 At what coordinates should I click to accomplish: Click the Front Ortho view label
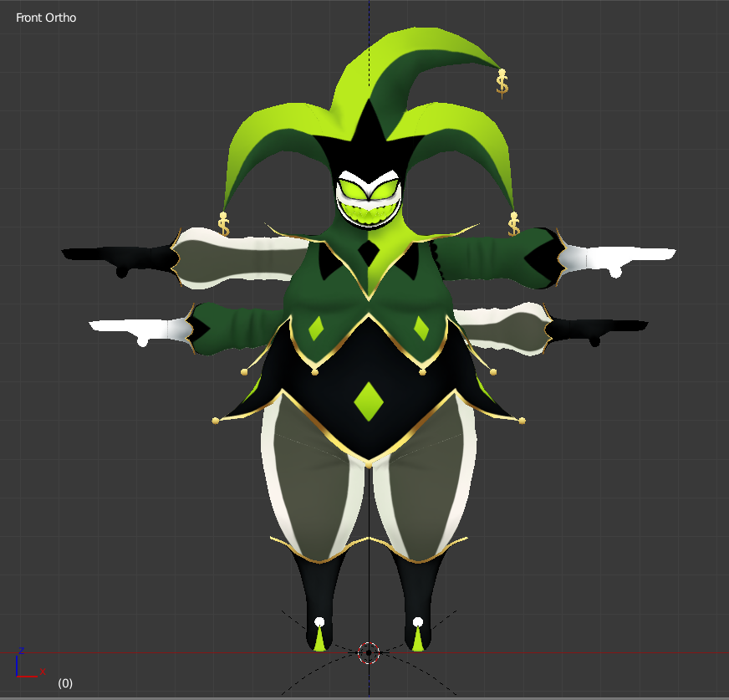[x=46, y=18]
